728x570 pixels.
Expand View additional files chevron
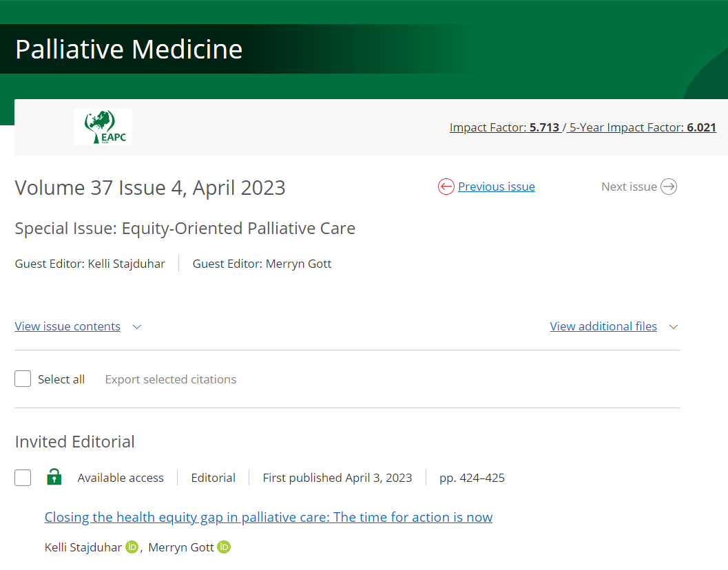click(674, 327)
